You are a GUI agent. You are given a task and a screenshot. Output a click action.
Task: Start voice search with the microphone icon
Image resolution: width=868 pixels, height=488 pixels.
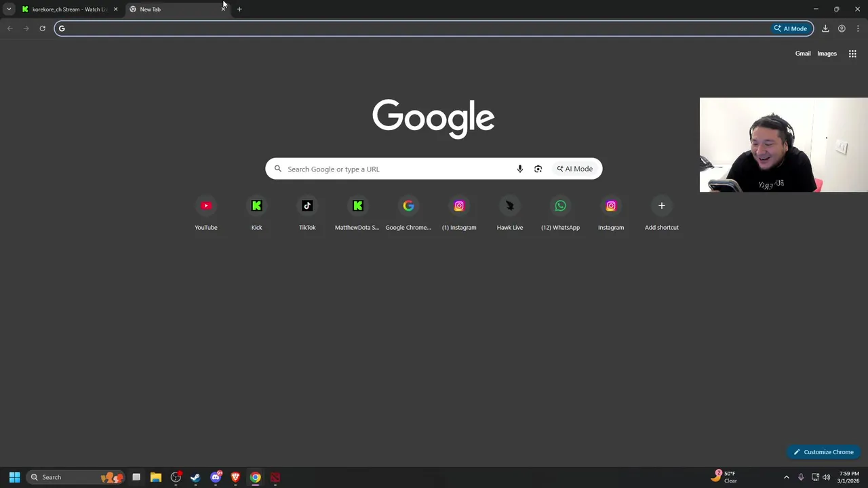pyautogui.click(x=520, y=169)
